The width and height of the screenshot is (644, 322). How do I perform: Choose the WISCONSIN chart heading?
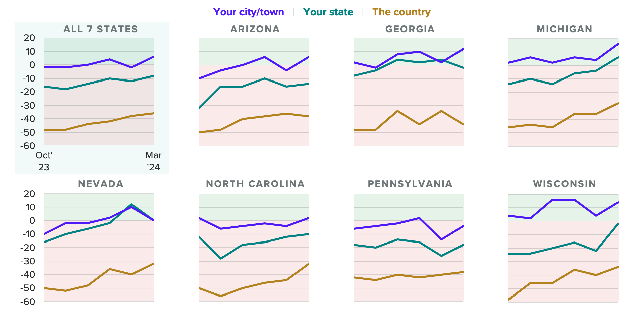(x=565, y=184)
